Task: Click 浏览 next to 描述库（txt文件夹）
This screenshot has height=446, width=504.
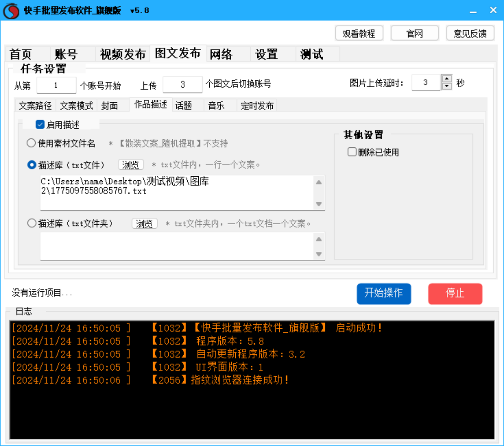Action: [144, 224]
